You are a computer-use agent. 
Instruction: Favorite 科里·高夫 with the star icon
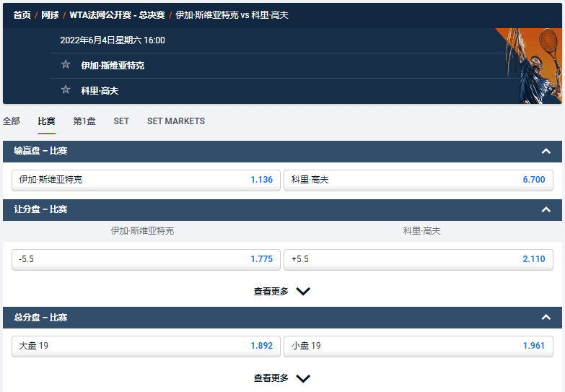65,90
